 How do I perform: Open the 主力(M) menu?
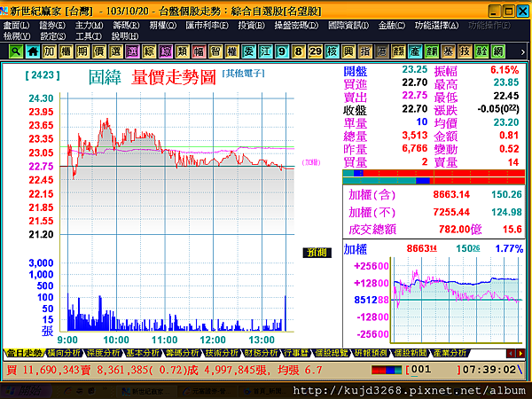pyautogui.click(x=89, y=26)
